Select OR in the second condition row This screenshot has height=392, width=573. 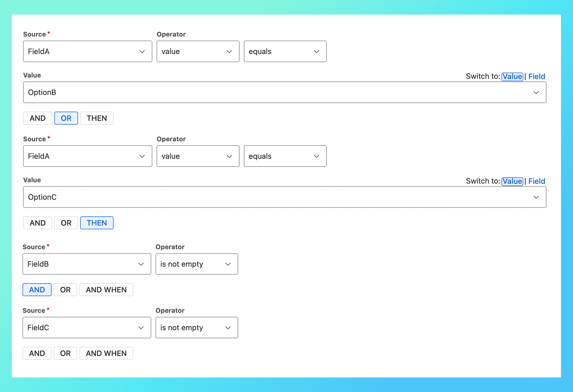tap(66, 223)
